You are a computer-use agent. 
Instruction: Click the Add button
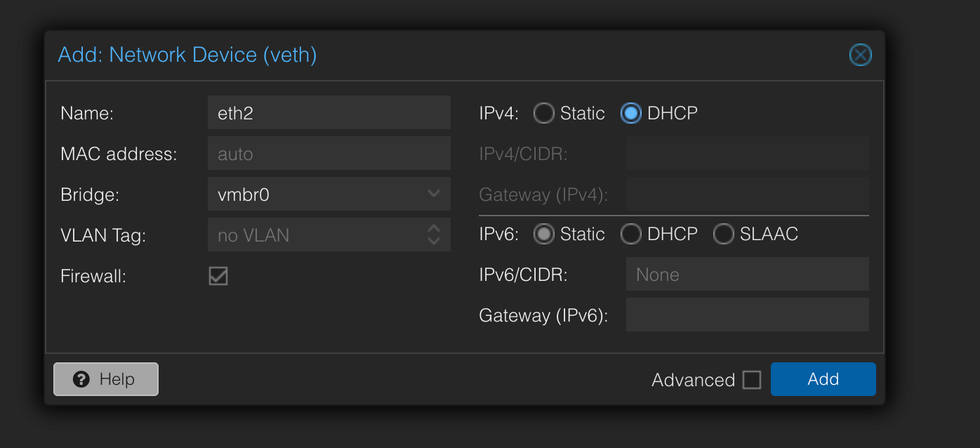(823, 379)
